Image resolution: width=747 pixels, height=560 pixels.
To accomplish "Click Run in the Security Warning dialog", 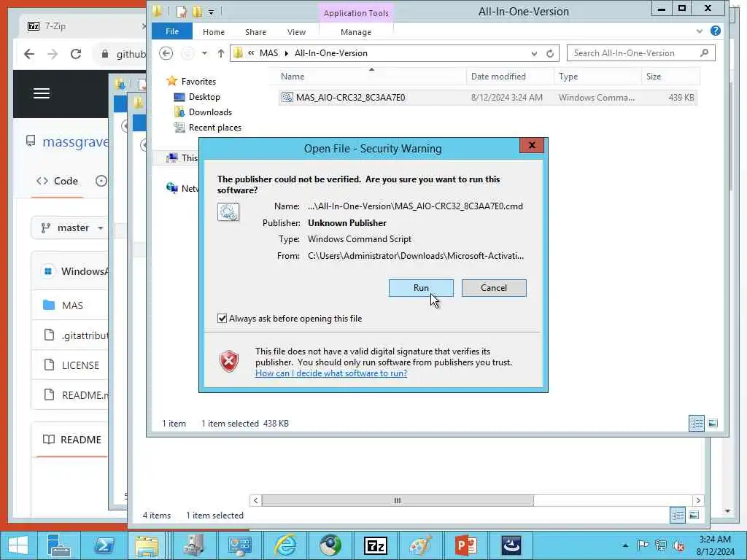I will pyautogui.click(x=421, y=287).
